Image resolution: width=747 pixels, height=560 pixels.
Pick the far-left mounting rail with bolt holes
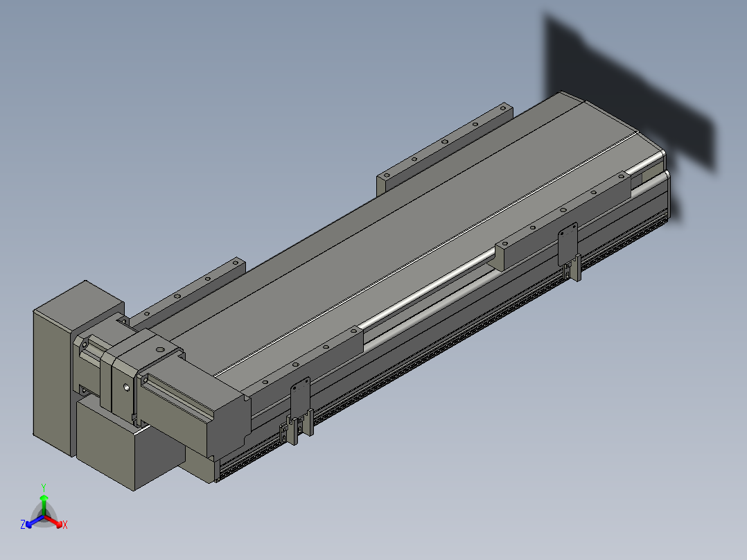click(187, 291)
